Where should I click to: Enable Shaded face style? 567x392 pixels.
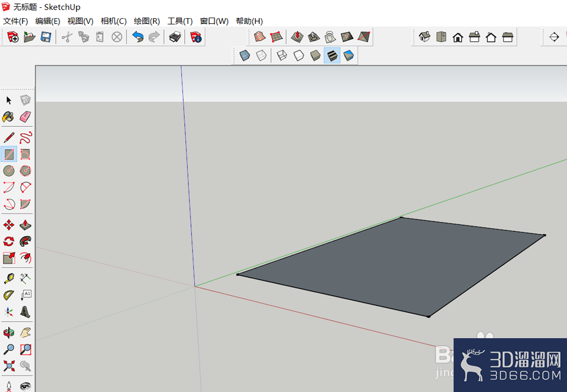click(315, 56)
